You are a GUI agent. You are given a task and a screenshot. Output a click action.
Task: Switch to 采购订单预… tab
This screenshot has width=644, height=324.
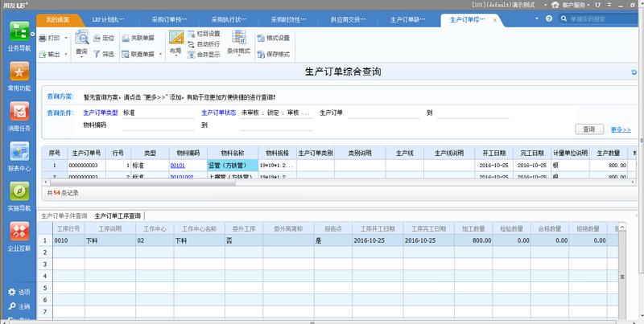tap(169, 19)
